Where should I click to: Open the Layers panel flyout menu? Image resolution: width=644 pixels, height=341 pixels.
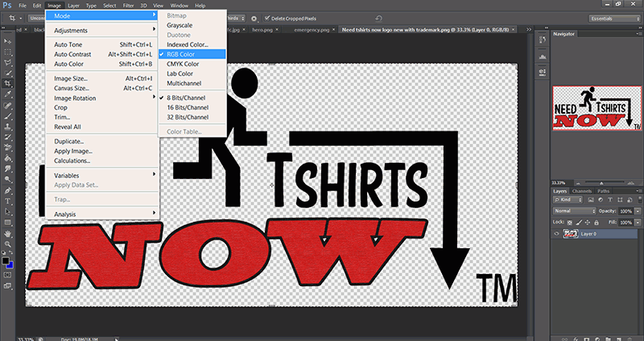tap(638, 191)
